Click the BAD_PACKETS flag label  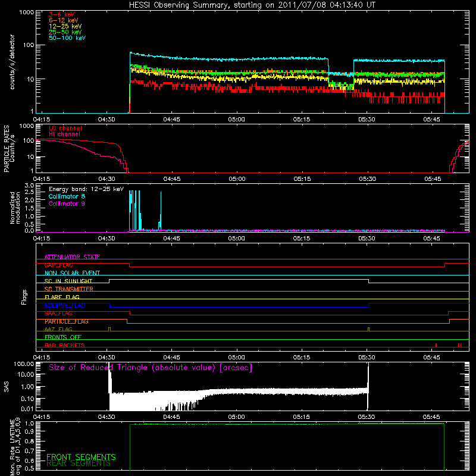[x=65, y=345]
